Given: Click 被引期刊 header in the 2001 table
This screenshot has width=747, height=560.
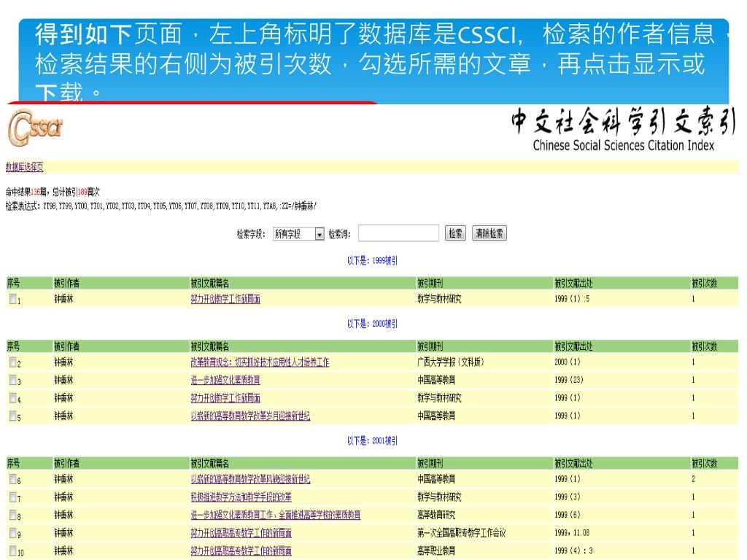Looking at the screenshot, I should coord(430,463).
